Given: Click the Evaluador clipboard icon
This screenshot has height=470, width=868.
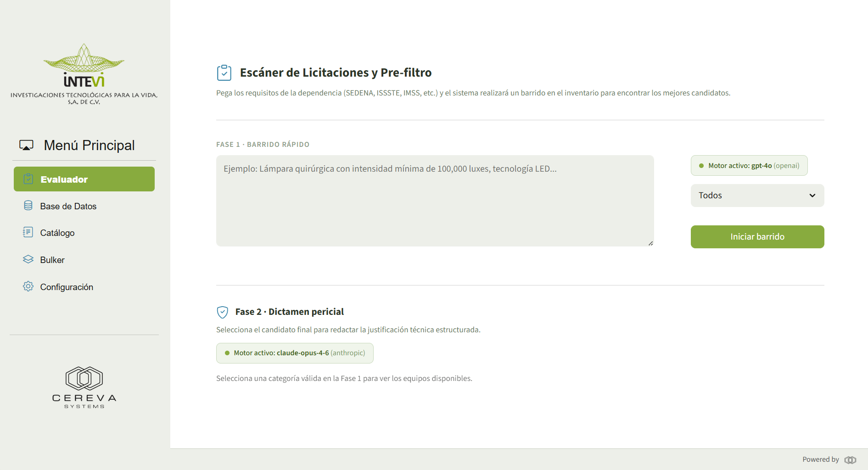Looking at the screenshot, I should [28, 179].
